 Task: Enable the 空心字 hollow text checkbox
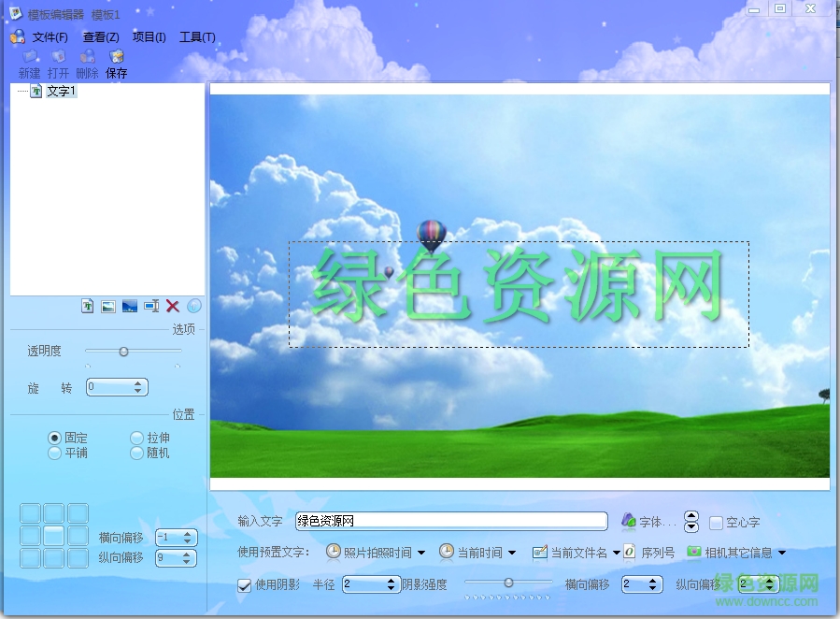[717, 523]
